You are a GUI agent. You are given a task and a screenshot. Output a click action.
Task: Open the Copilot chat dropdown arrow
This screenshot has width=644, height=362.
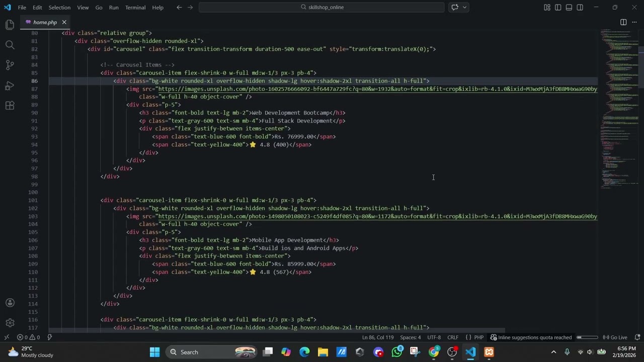[465, 7]
